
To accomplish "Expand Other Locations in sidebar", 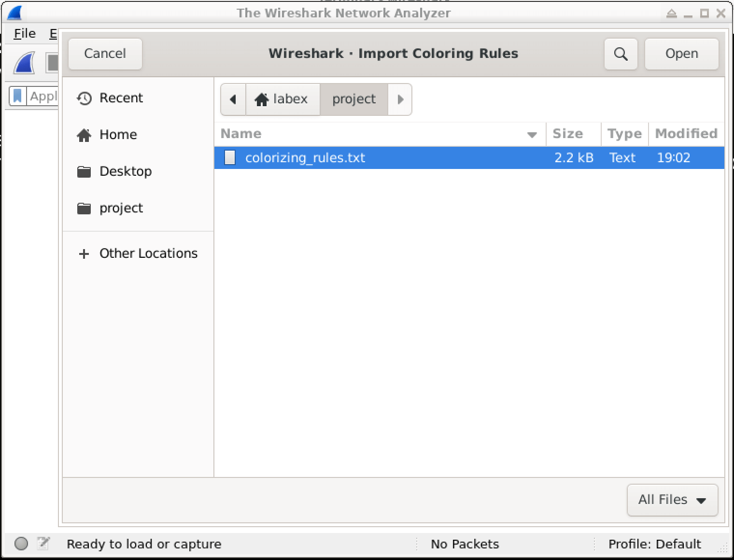I will 138,253.
